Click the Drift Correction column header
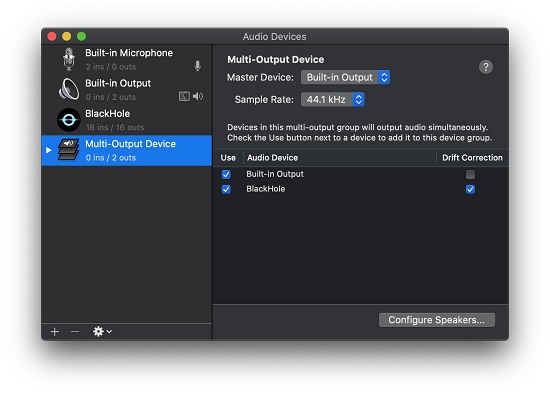This screenshot has width=550, height=395. click(472, 158)
